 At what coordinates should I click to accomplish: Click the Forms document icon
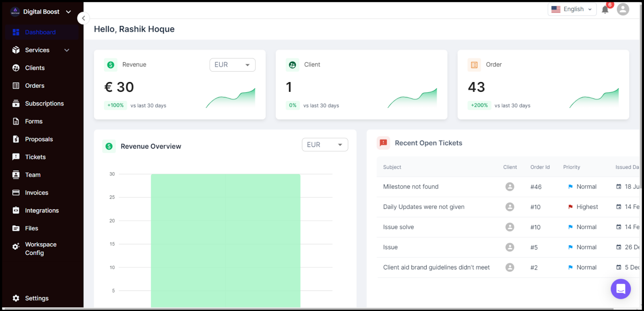[x=16, y=121]
